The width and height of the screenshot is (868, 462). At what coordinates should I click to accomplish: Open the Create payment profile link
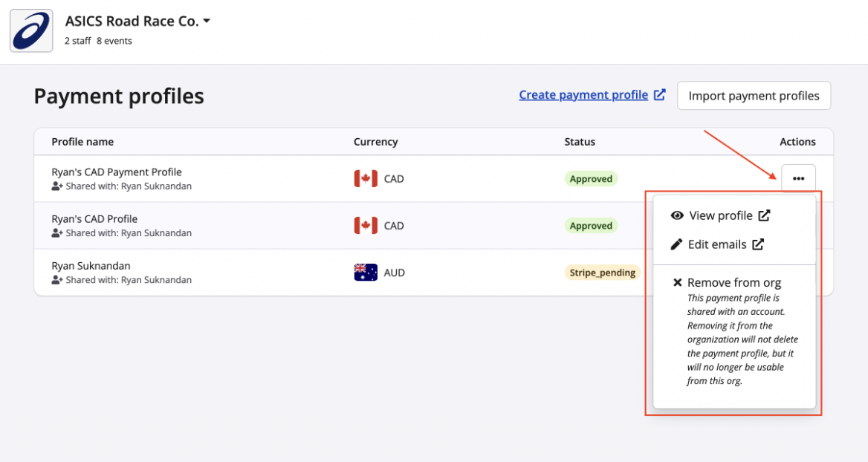tap(583, 95)
